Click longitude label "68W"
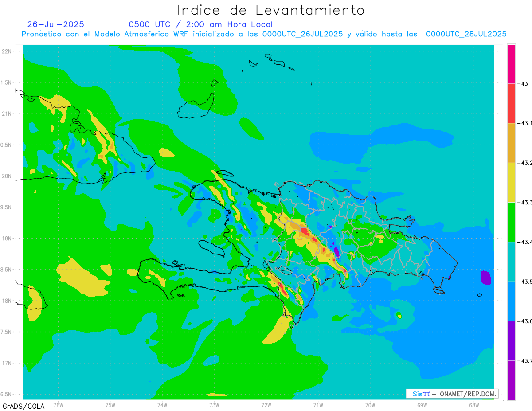Viewport: 532px width, 411px height. pos(474,405)
